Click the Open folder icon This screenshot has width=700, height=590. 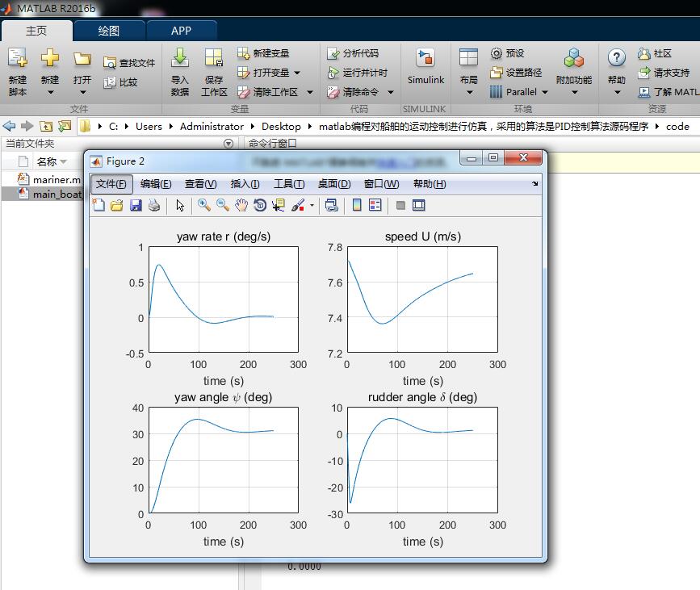coord(82,58)
